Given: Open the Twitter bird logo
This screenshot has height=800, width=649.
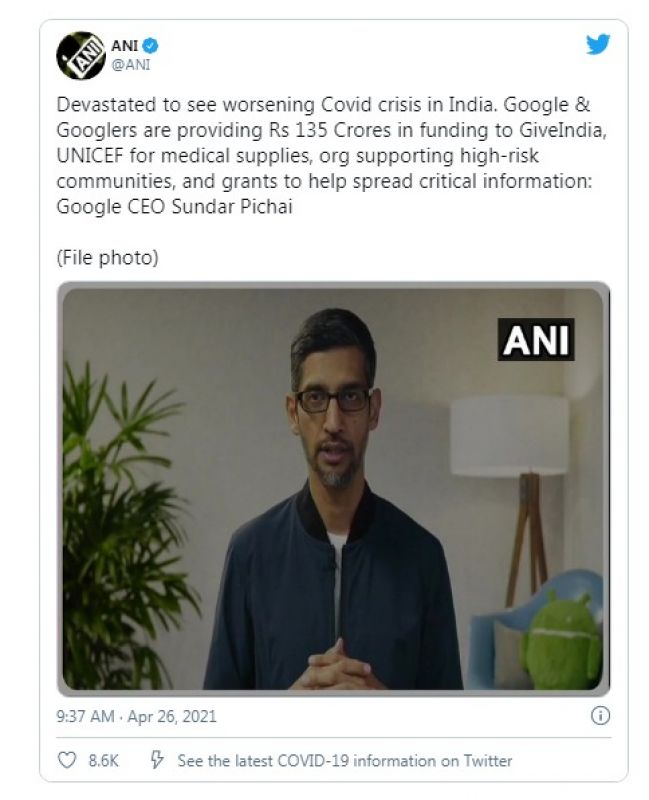Looking at the screenshot, I should [x=597, y=44].
